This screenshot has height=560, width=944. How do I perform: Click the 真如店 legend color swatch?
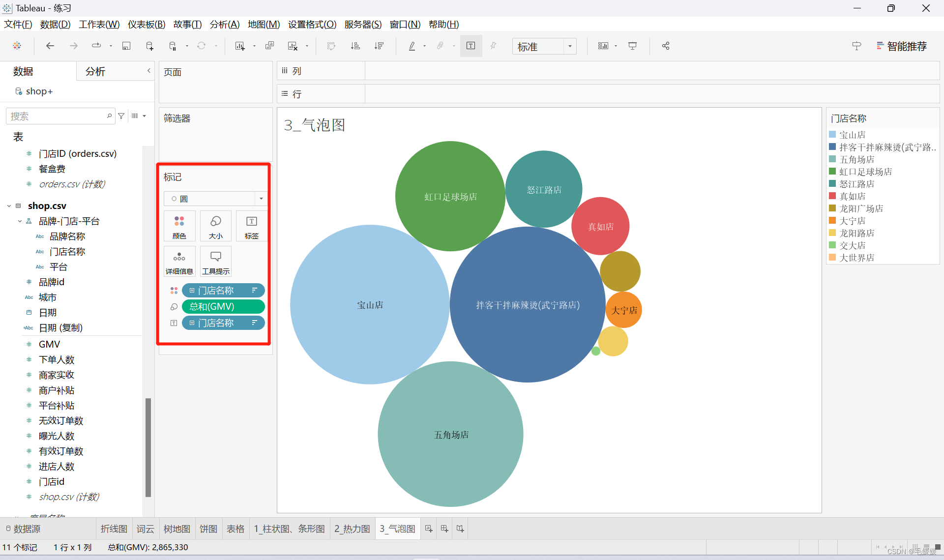coord(832,196)
